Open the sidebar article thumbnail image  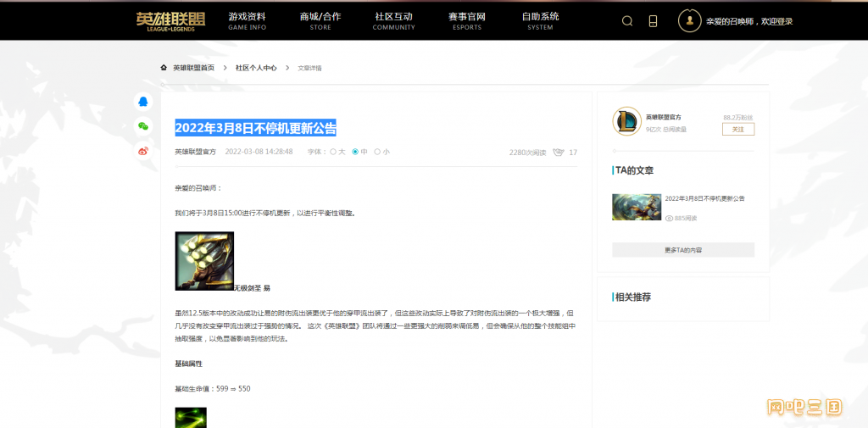pyautogui.click(x=637, y=207)
